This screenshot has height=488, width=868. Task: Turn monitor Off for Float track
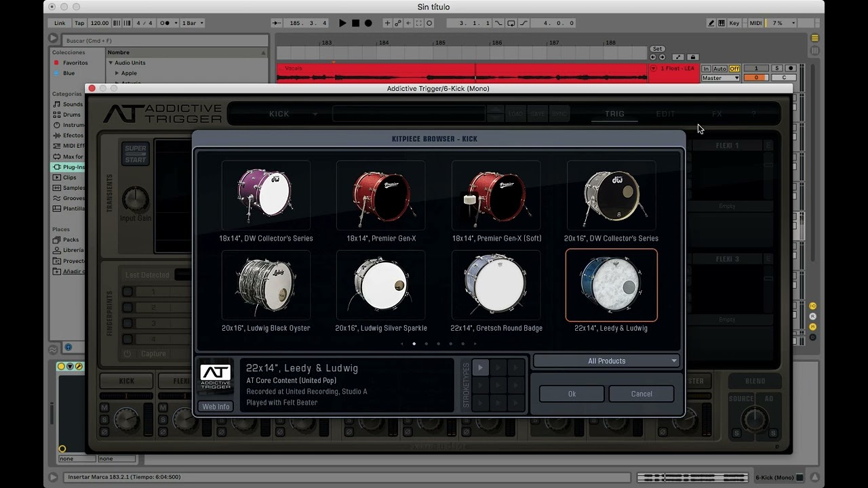734,68
